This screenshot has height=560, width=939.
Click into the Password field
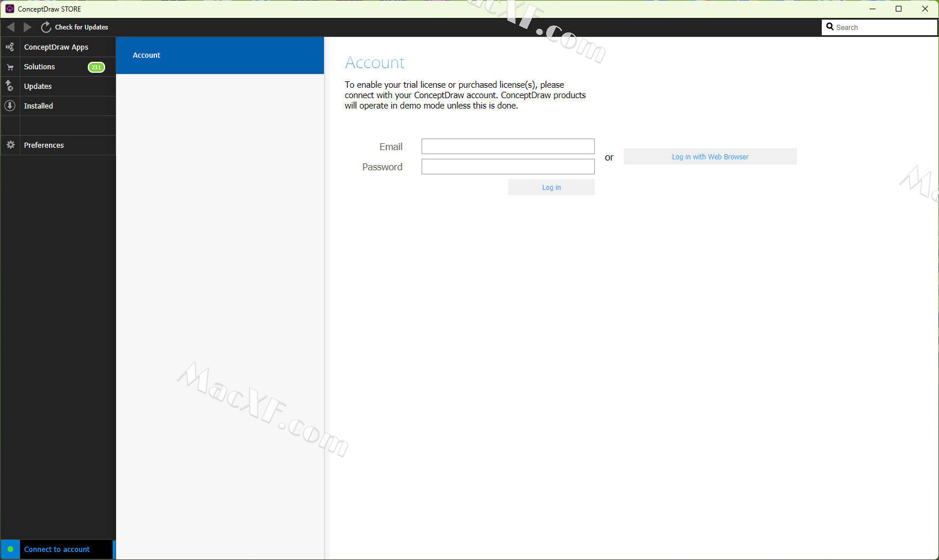tap(508, 166)
